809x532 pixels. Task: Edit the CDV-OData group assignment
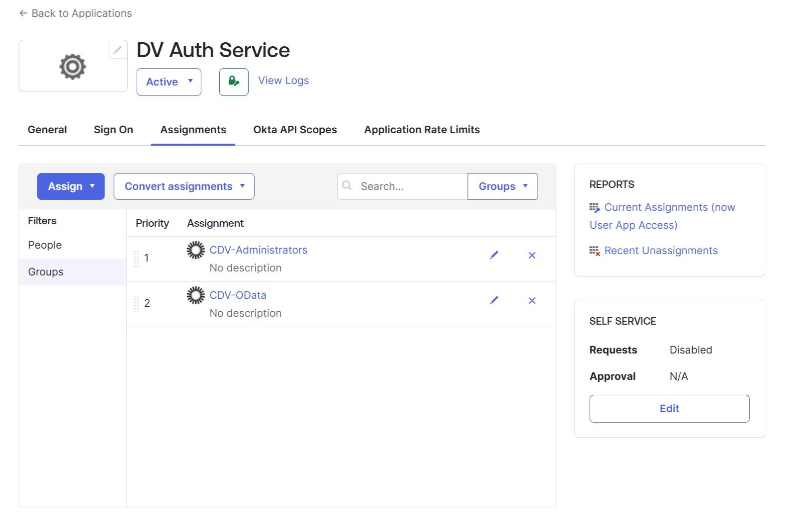[494, 300]
